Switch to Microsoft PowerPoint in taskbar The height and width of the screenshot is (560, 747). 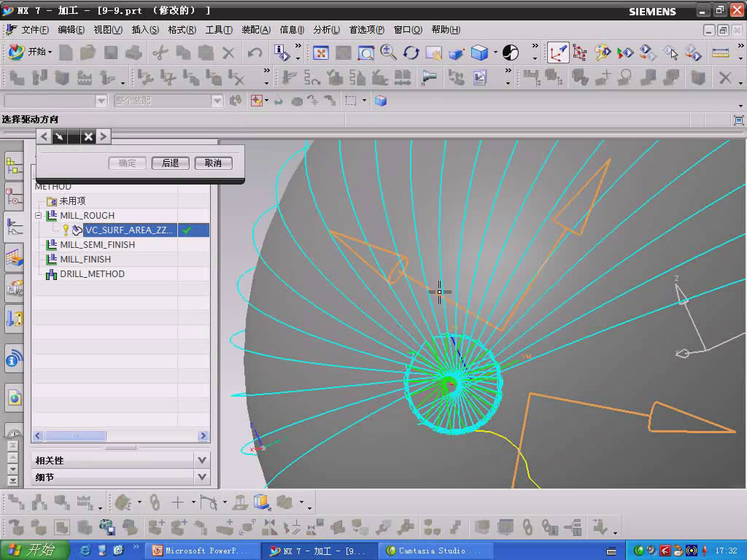pos(202,551)
